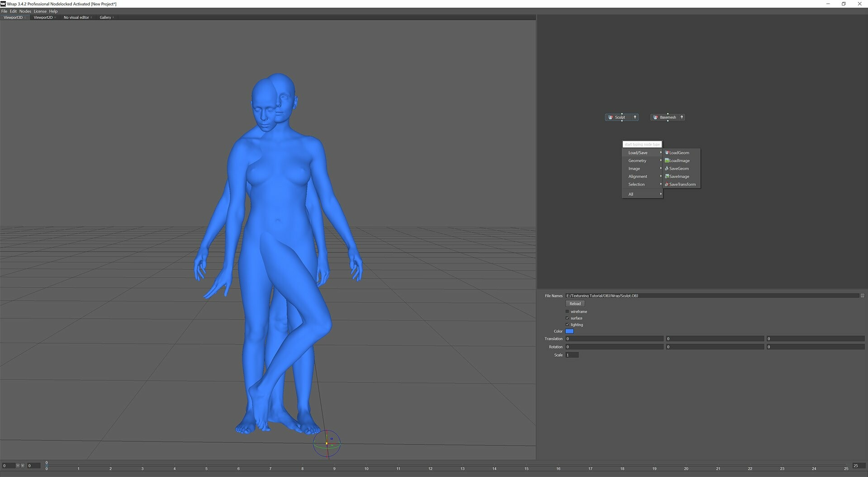
Task: Open the blue Color swatch picker
Action: coord(569,331)
